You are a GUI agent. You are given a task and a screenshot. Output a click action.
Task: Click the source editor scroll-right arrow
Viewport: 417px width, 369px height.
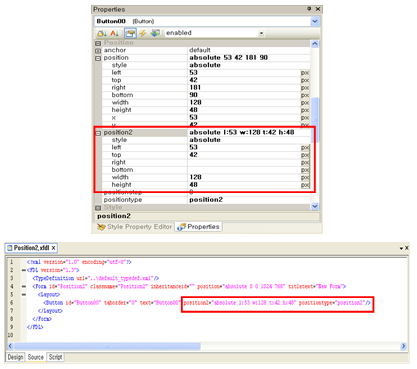point(404,346)
